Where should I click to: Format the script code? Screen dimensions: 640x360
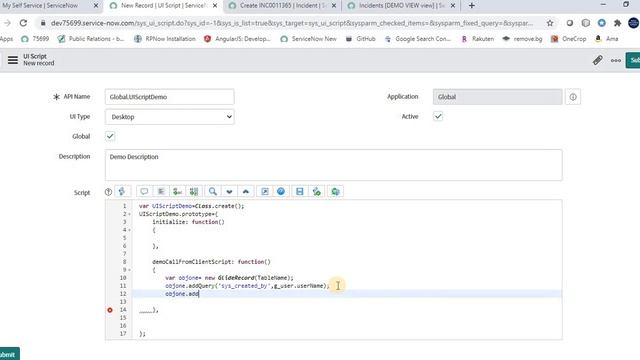point(161,191)
